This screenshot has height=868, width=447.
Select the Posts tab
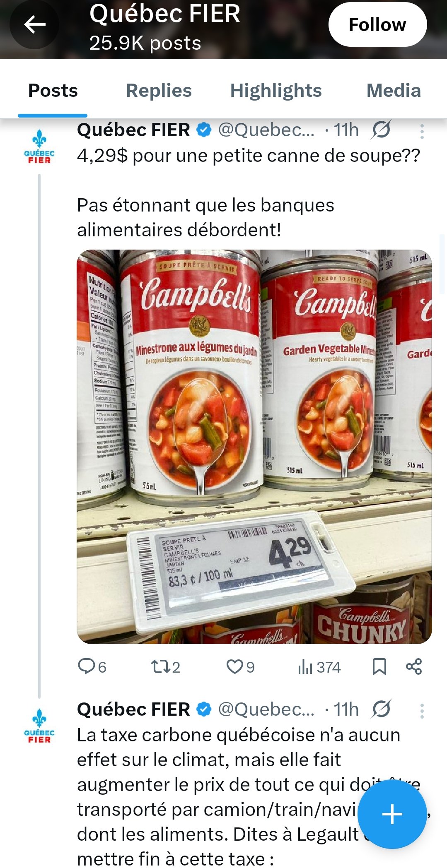(53, 90)
